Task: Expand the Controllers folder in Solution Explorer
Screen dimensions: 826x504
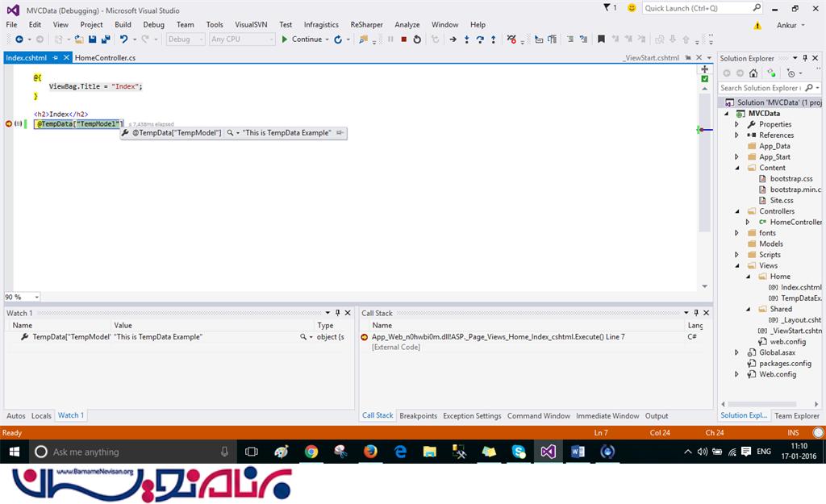Action: (x=736, y=211)
